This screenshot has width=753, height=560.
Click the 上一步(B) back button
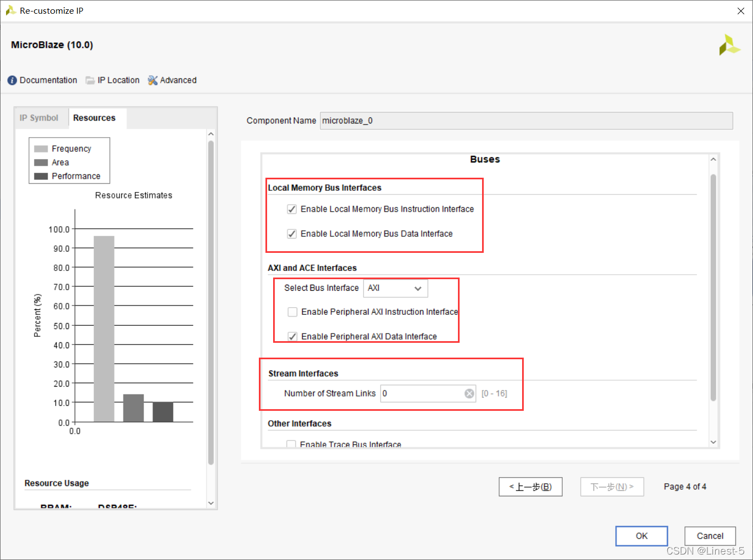coord(530,487)
